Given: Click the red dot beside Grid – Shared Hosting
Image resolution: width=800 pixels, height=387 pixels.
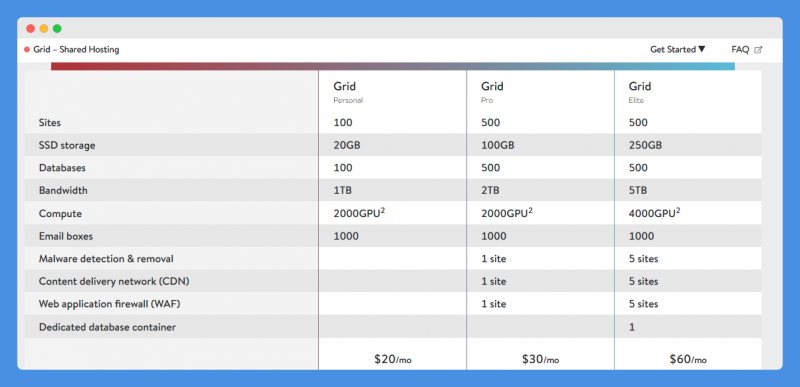Looking at the screenshot, I should [27, 49].
